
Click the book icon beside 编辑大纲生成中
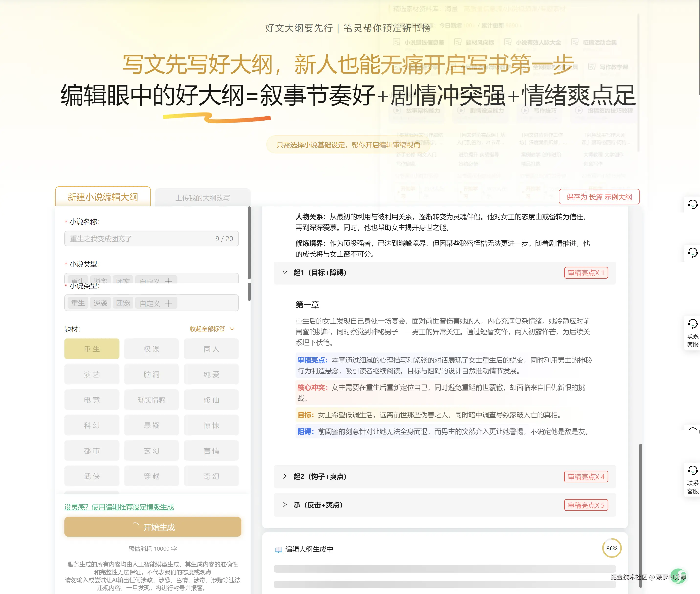coord(278,549)
